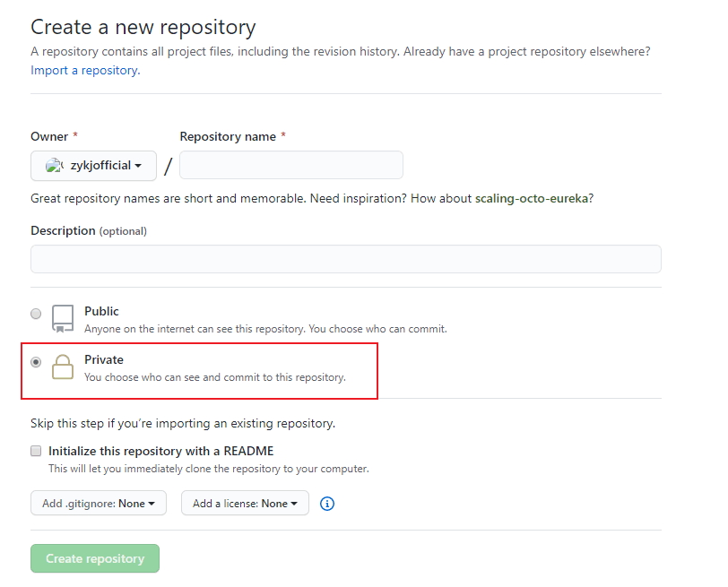The width and height of the screenshot is (728, 587).
Task: Click the Private repository lock icon
Action: pyautogui.click(x=63, y=367)
